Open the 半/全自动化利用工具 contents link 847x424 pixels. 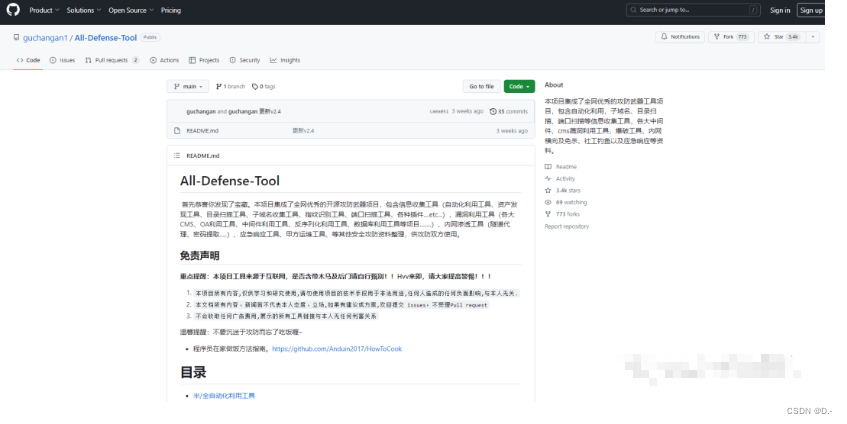(x=224, y=396)
